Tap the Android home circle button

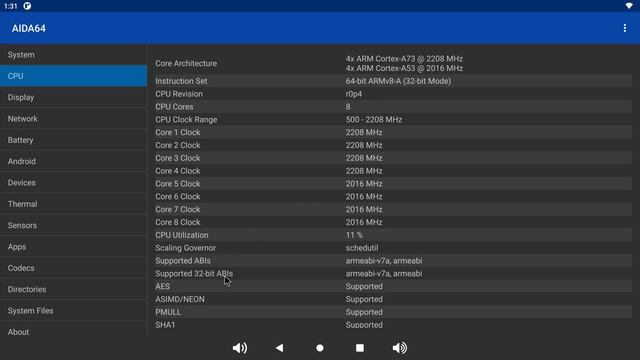coord(320,348)
